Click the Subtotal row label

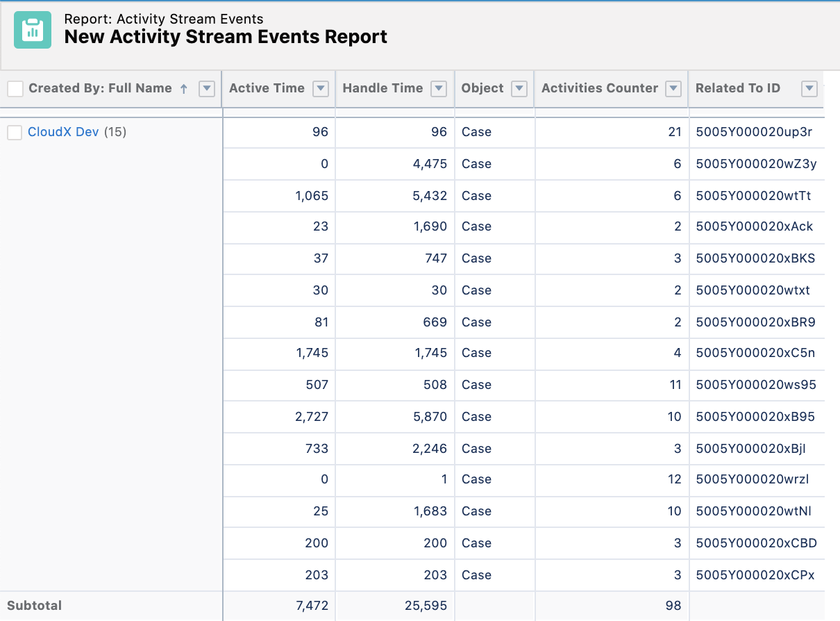pyautogui.click(x=34, y=605)
